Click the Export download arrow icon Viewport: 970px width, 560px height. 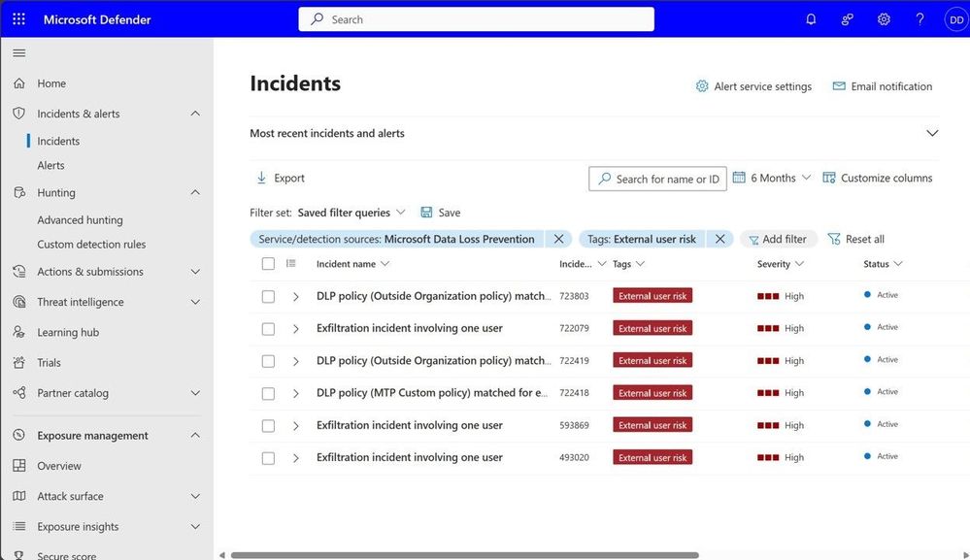coord(261,178)
